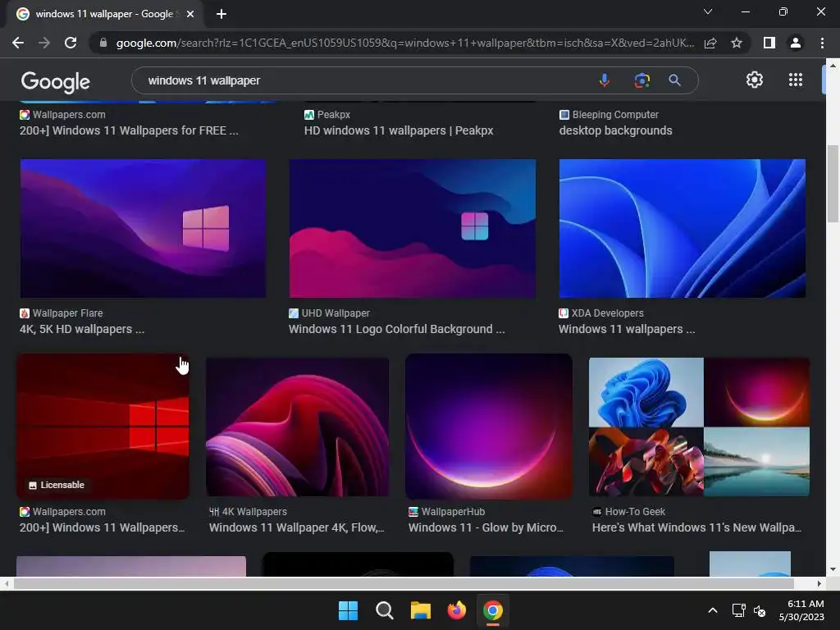Click the browser forward arrow

(44, 43)
